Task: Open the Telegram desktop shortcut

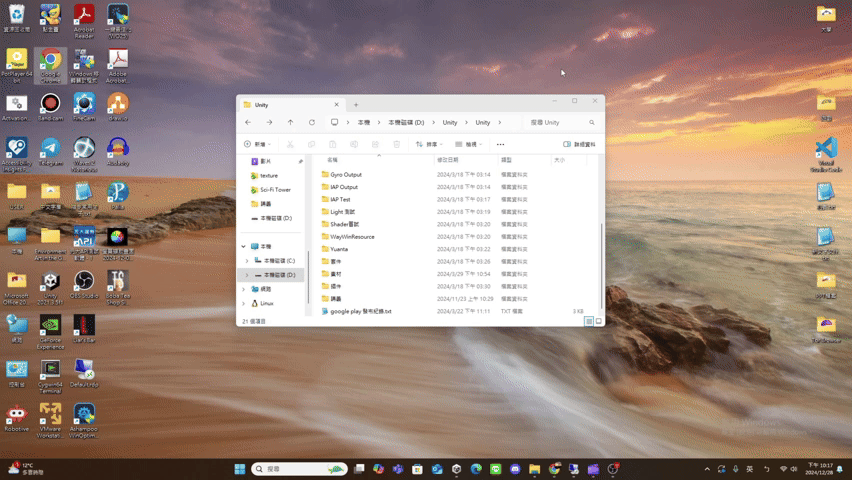Action: (x=50, y=149)
